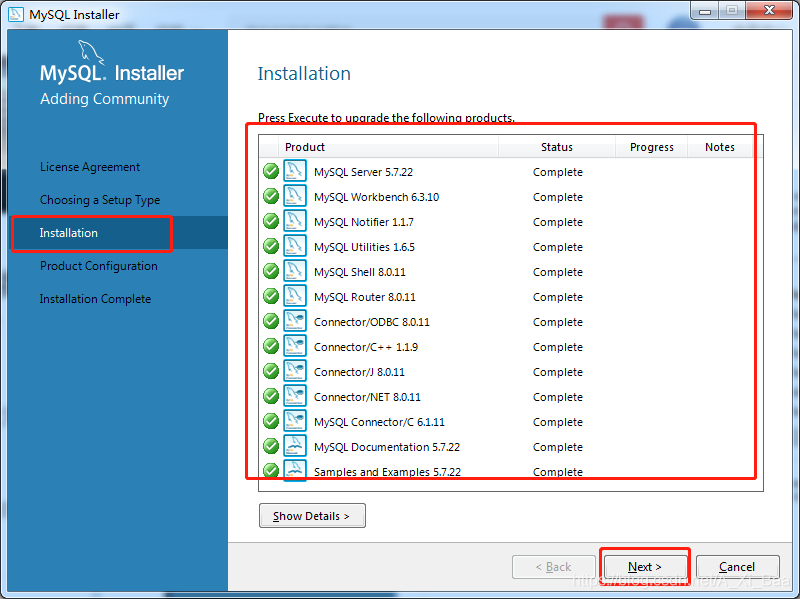Click the Connector/J 8.0.11 product icon

coord(295,371)
